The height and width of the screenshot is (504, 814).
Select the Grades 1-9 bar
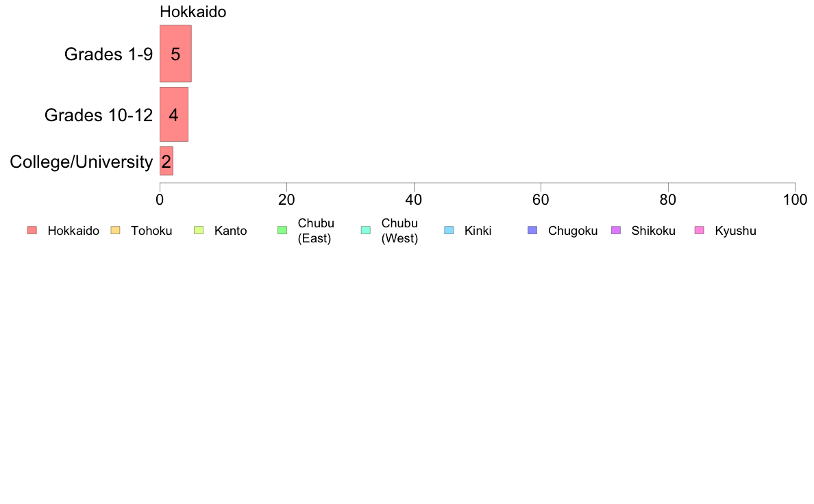pyautogui.click(x=175, y=54)
